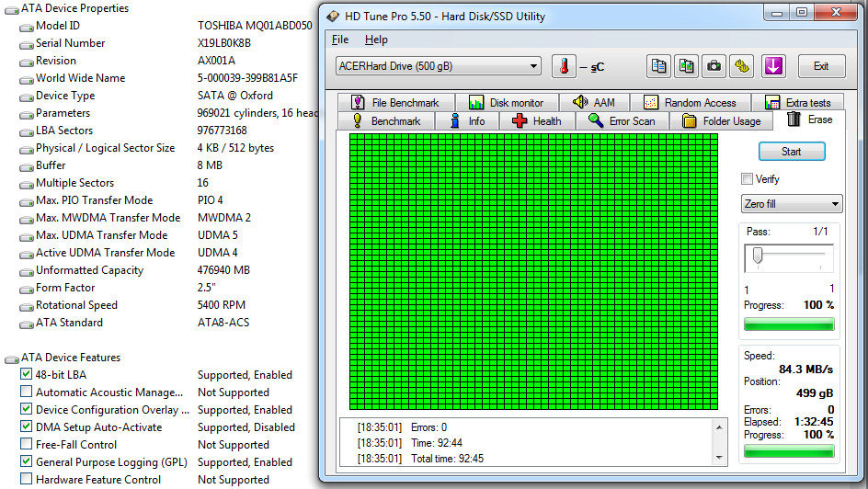Click the HD Tune title bar app icon
868x489 pixels.
point(333,16)
